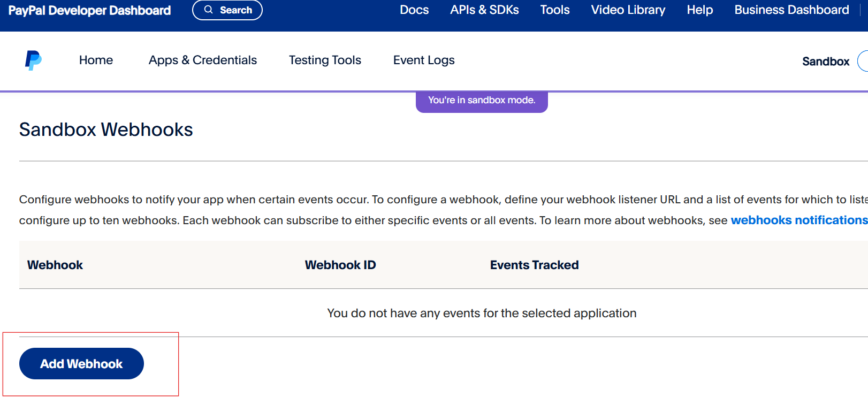Click the Add Webhook button
The width and height of the screenshot is (868, 397).
(x=81, y=364)
